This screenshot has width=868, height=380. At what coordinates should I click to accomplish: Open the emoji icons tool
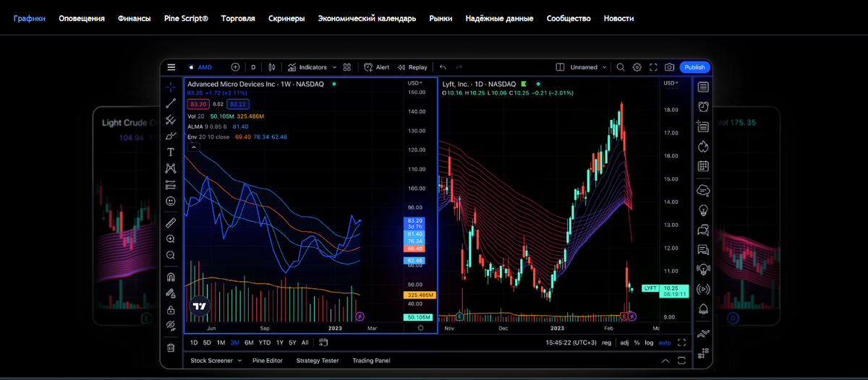[x=171, y=201]
